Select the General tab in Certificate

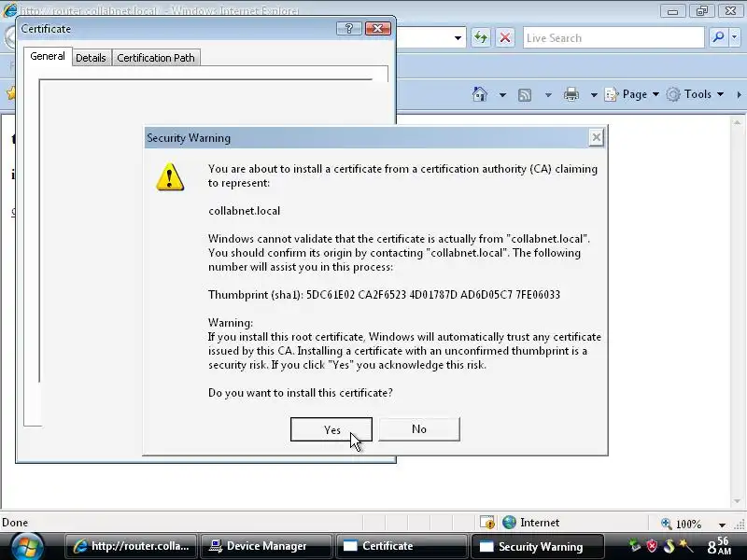coord(48,56)
